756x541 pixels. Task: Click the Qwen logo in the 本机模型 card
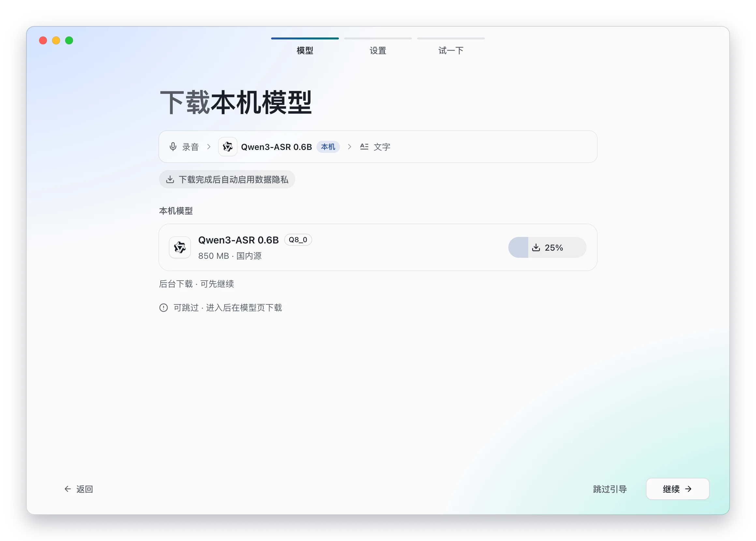pos(180,247)
